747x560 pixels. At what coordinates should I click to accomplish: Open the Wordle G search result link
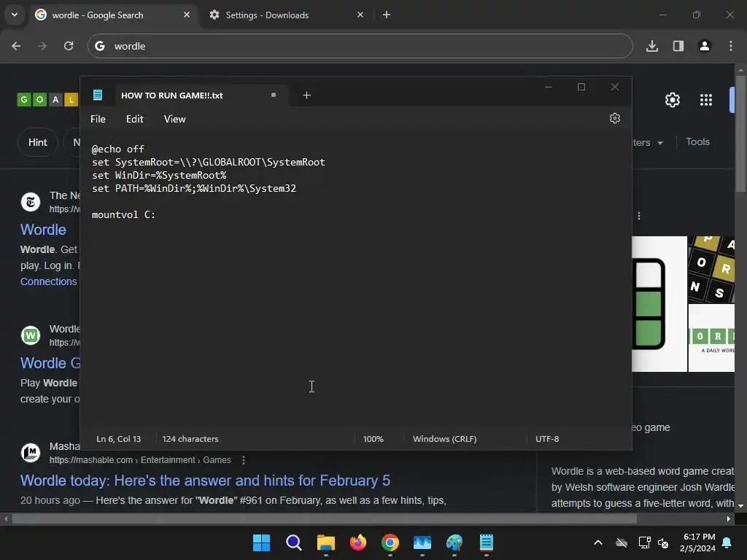(50, 363)
